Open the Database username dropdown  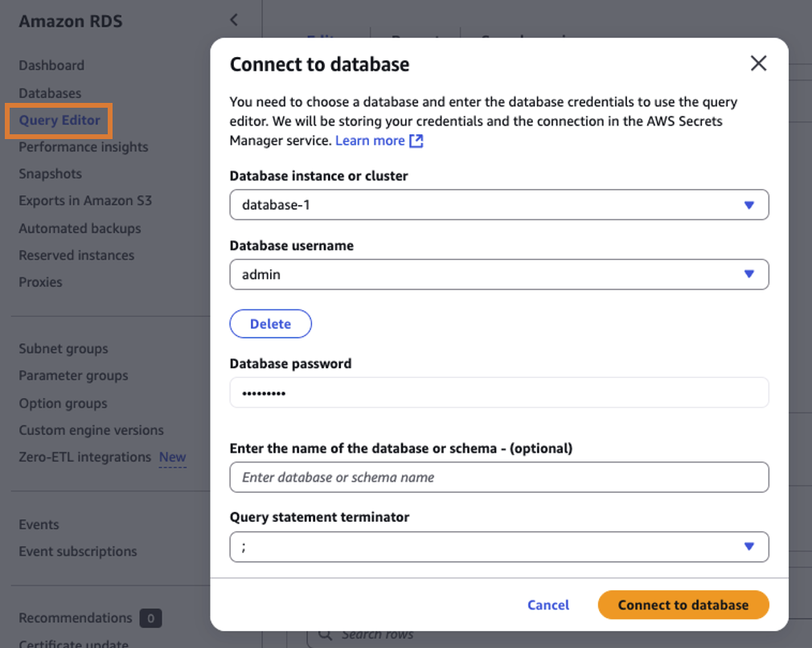pyautogui.click(x=498, y=274)
